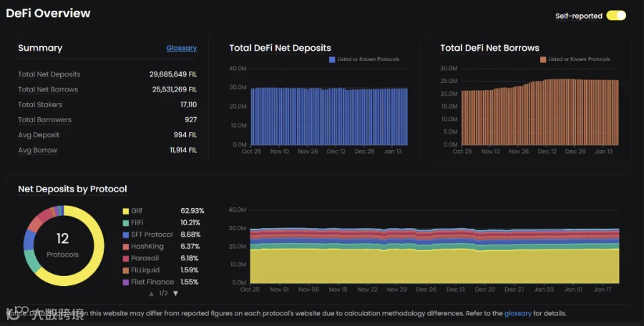Click the Glif yellow legend swatch
Screen dimensions: 644x326
pos(126,211)
